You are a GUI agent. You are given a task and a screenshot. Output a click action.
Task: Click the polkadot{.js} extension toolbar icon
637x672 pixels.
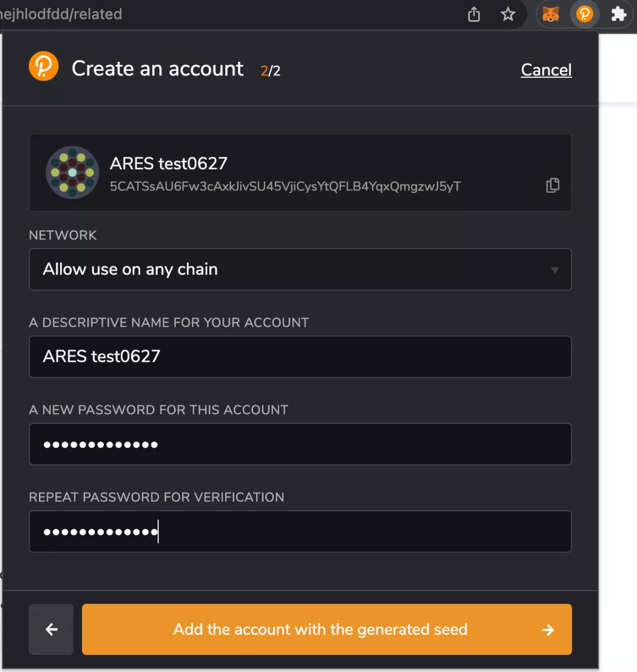pos(585,14)
